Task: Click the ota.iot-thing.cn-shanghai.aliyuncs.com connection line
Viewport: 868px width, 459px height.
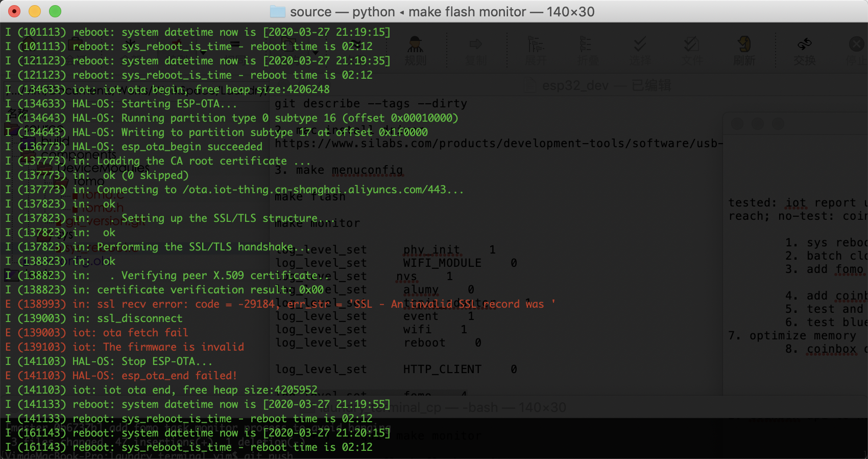Action: pyautogui.click(x=234, y=190)
